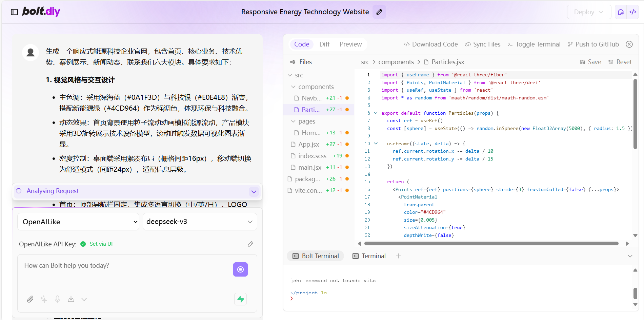Open the deepseek-v3 model dropdown
Screen dimensions: 644x320
(x=200, y=222)
